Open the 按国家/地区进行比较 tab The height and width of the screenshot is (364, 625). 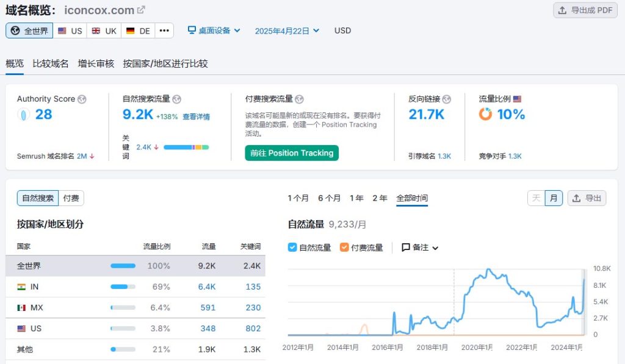[165, 64]
